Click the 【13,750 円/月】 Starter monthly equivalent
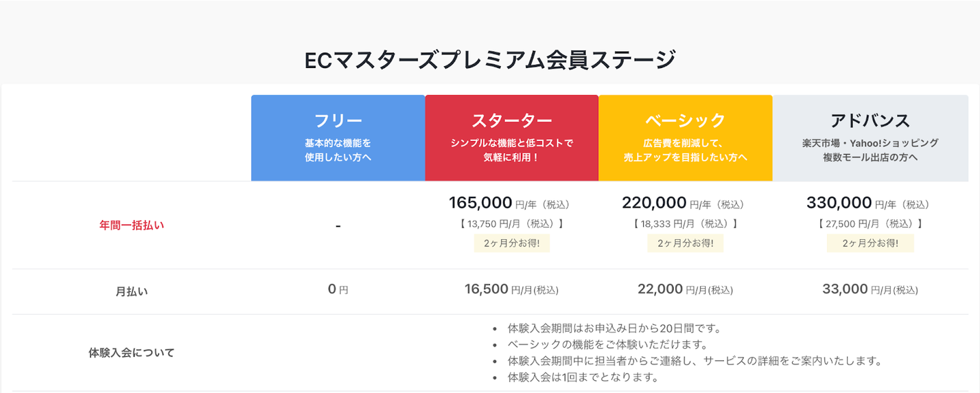 point(512,223)
